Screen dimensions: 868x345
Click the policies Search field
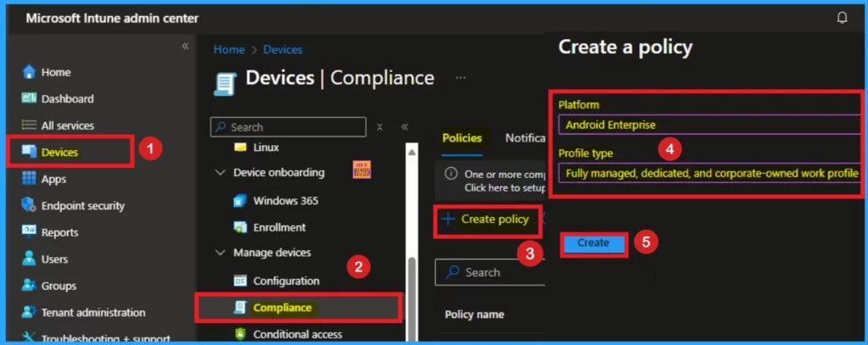pos(491,272)
